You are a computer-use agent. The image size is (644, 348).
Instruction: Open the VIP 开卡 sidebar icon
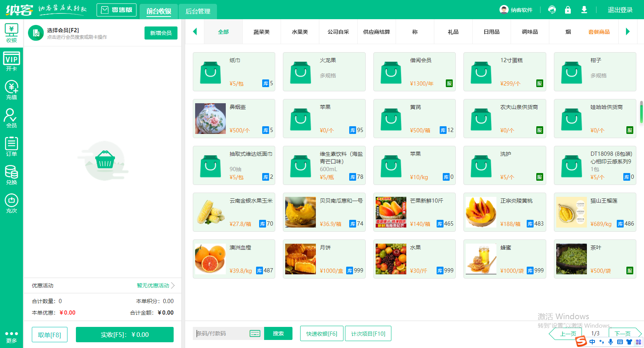click(11, 62)
